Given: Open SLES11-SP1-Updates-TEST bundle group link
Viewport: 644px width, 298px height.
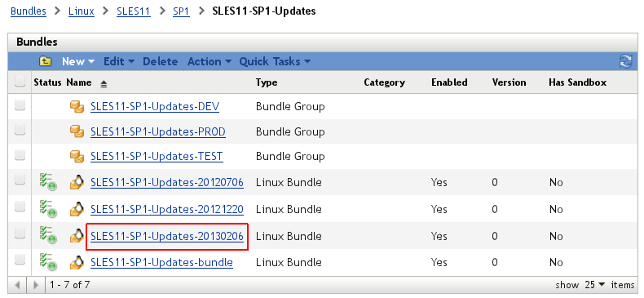Looking at the screenshot, I should [x=157, y=157].
